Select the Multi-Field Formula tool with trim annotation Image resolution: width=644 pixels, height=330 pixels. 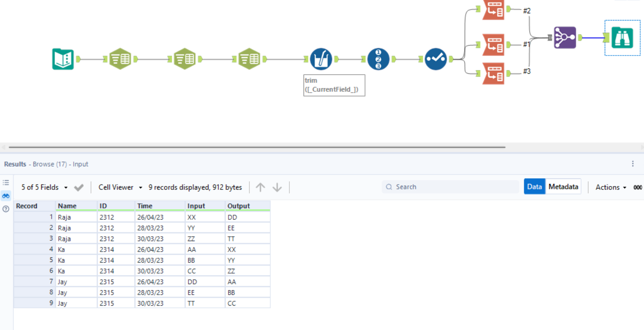click(x=320, y=58)
